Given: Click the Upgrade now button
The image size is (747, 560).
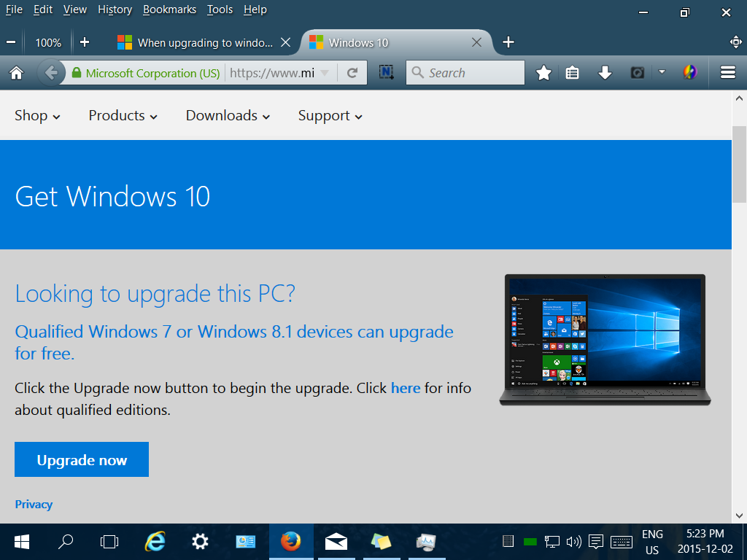Looking at the screenshot, I should [82, 459].
